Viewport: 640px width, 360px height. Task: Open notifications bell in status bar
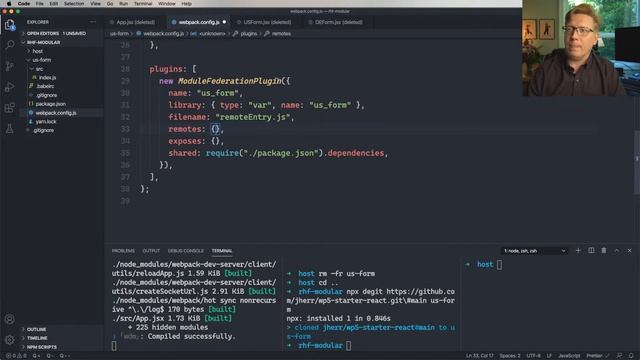[631, 356]
